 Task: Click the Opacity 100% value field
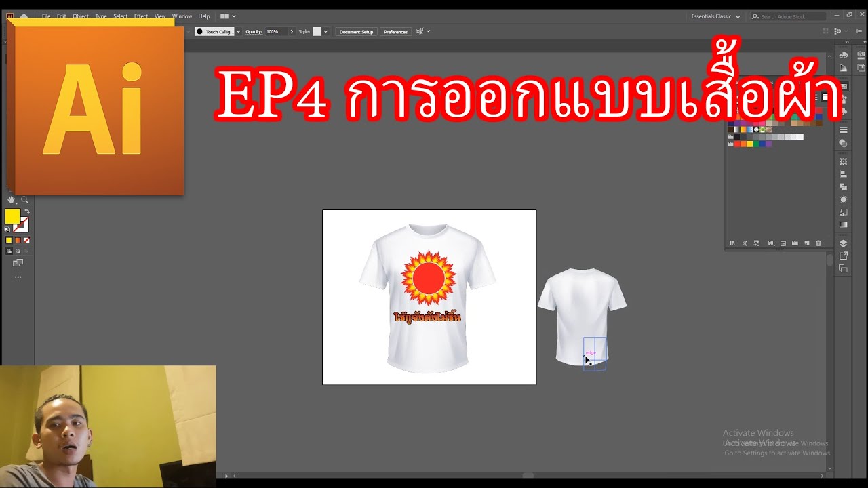(x=276, y=32)
